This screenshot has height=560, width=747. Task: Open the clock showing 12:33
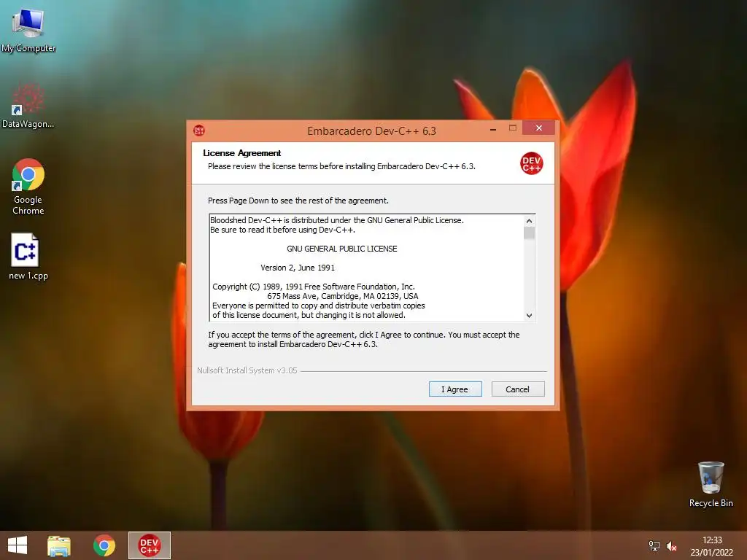tap(712, 540)
